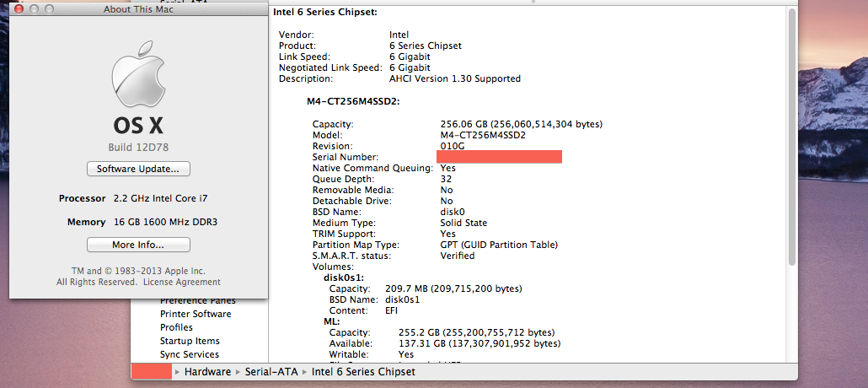Click the redacted Serial Number value

click(500, 157)
